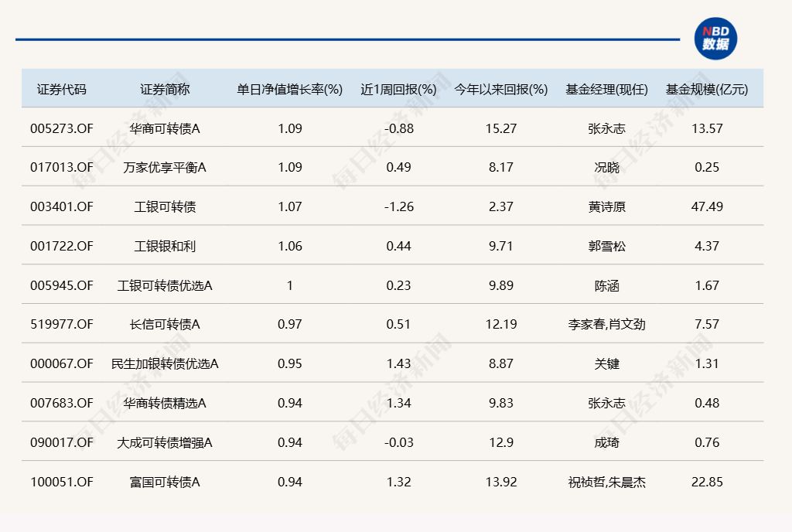Screen dimensions: 792x532
Task: Click fund size value 47.49
Action: point(707,206)
